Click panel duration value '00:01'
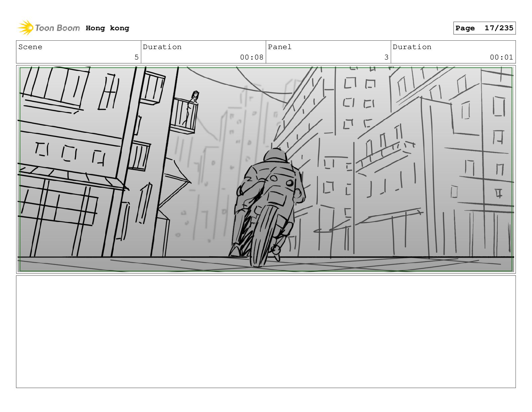This screenshot has height=412, width=532. [501, 57]
